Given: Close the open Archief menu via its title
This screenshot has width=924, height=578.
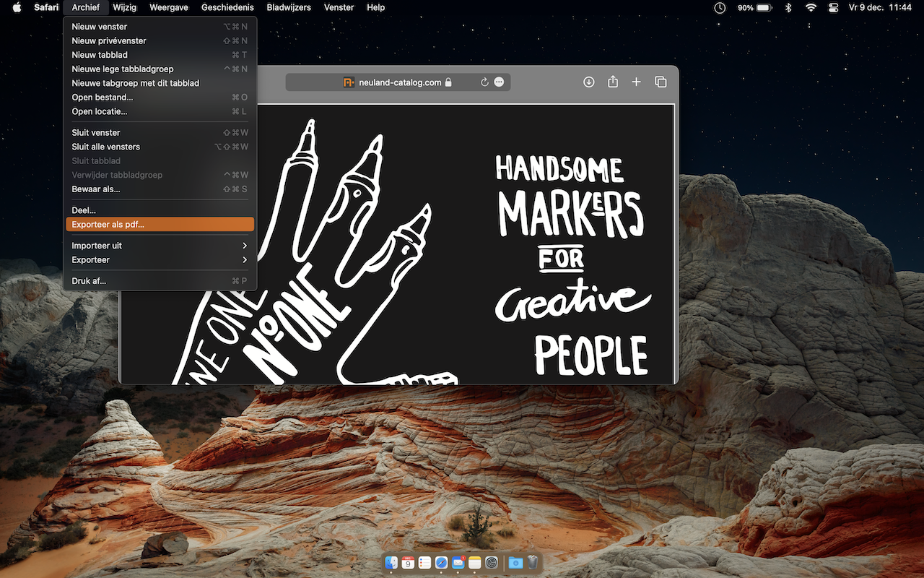Looking at the screenshot, I should click(86, 7).
